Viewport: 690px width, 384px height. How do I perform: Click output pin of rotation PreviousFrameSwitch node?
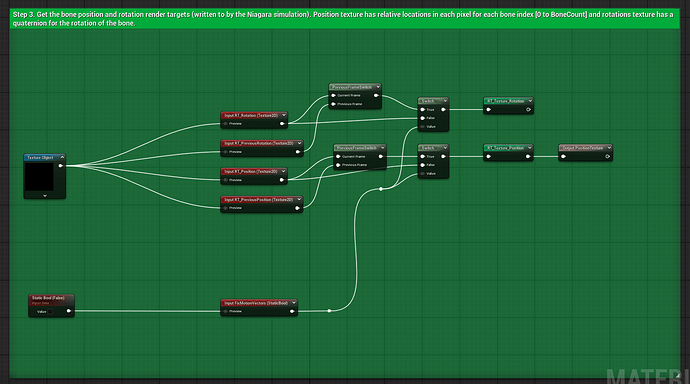pyautogui.click(x=376, y=95)
